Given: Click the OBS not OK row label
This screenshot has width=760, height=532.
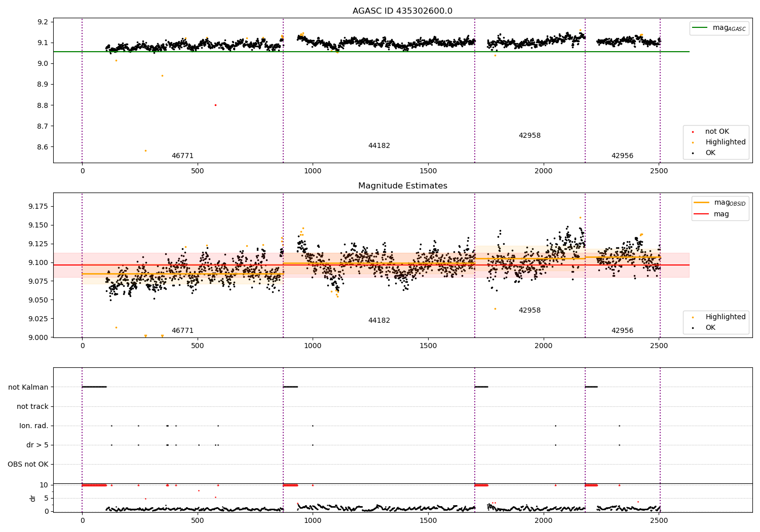Looking at the screenshot, I should (28, 465).
